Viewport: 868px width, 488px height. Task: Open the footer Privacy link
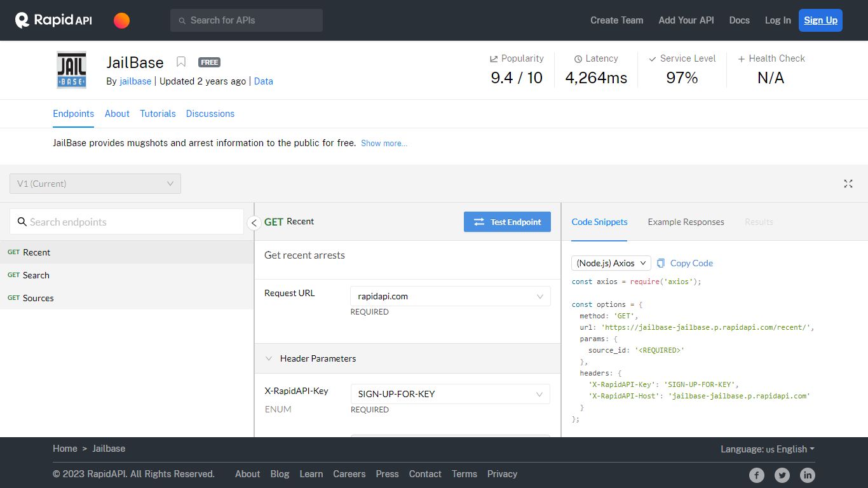502,474
